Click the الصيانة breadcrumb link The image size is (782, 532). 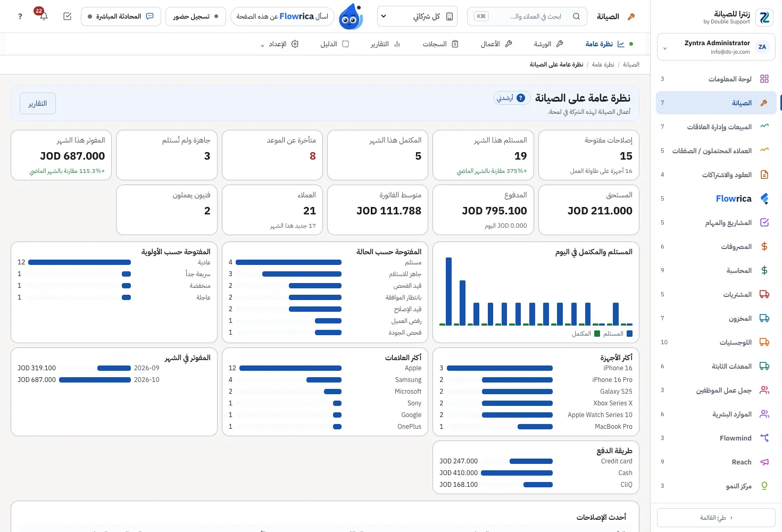tap(631, 64)
